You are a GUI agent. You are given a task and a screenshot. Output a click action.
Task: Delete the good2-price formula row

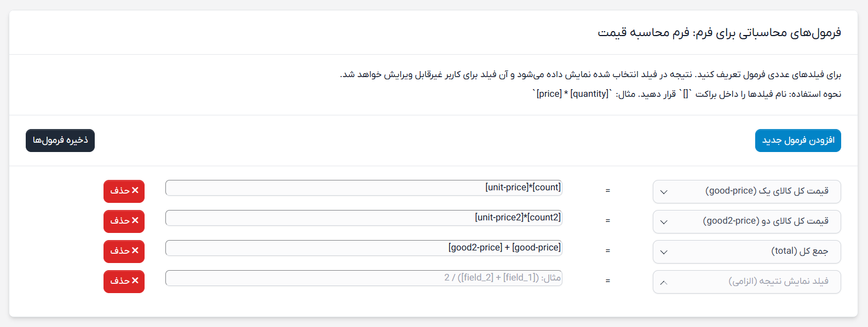point(124,221)
